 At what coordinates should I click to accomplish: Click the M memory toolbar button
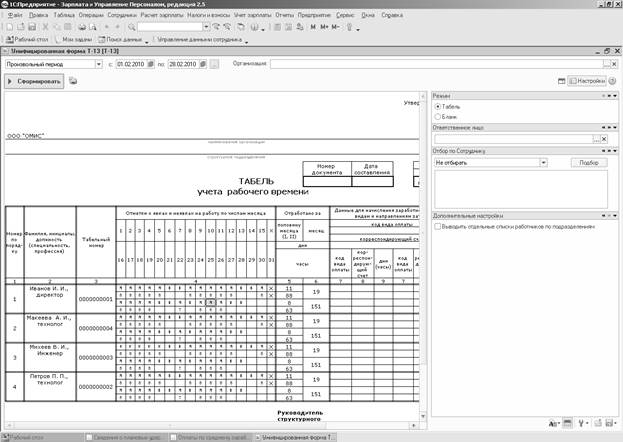[313, 27]
